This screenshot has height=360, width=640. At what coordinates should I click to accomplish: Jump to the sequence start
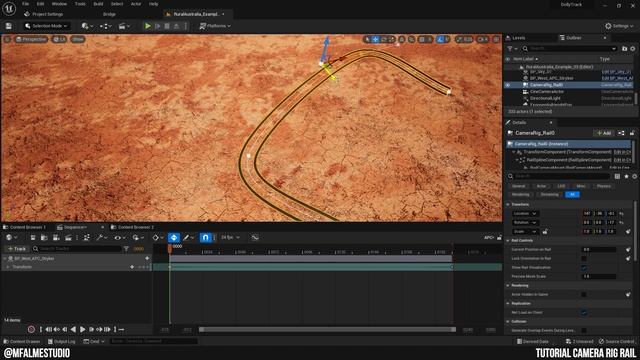[49, 329]
